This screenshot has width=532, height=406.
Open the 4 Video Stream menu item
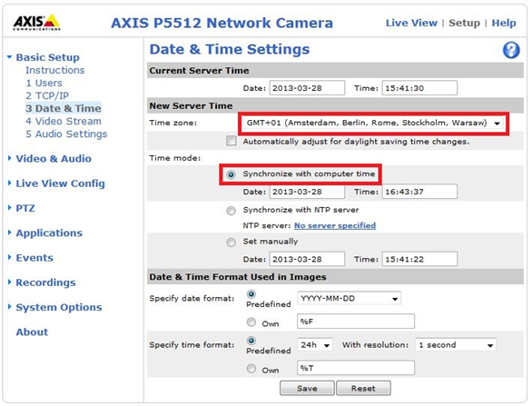click(64, 121)
